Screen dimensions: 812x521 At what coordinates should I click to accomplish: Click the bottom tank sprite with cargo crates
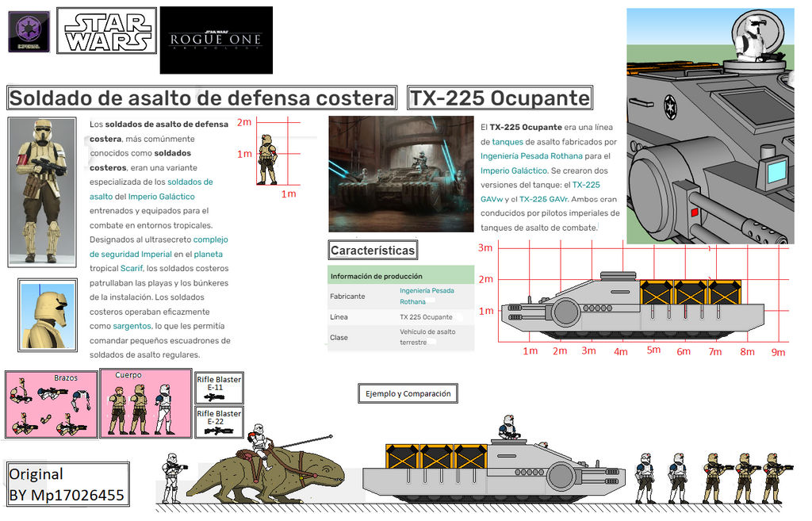[x=493, y=461]
